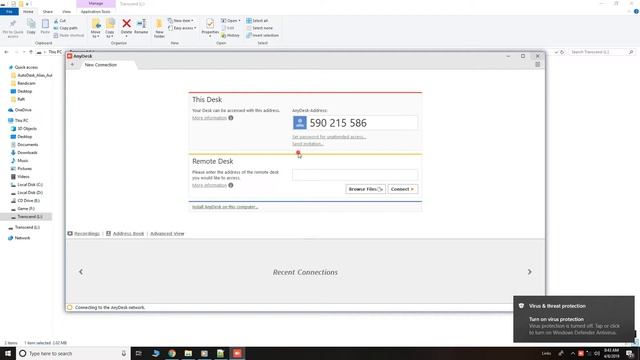
Task: Click the AnyDesk address avatar icon
Action: (300, 122)
